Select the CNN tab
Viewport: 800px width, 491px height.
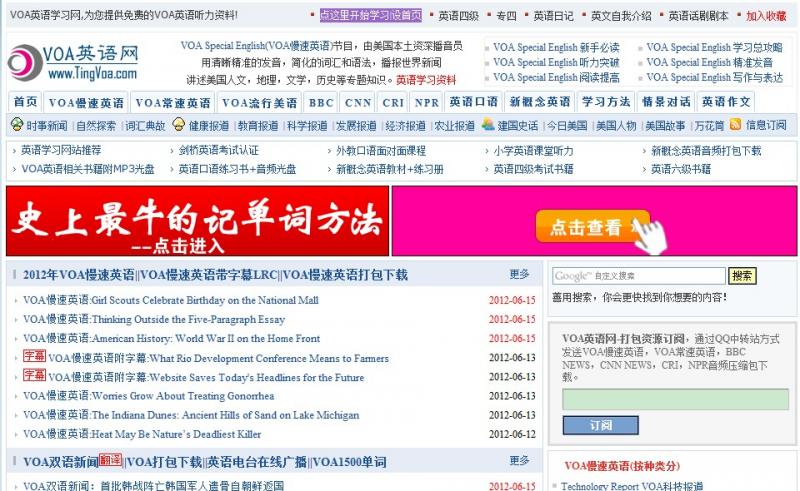point(358,103)
